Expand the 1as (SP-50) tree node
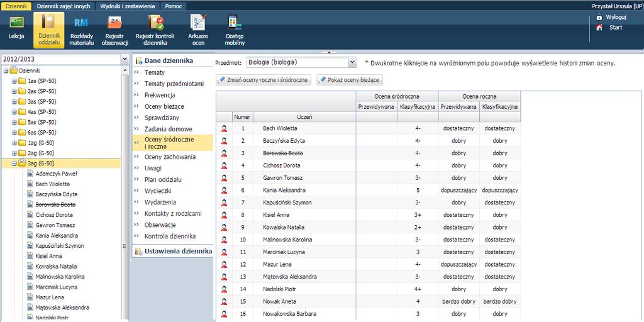 click(14, 81)
